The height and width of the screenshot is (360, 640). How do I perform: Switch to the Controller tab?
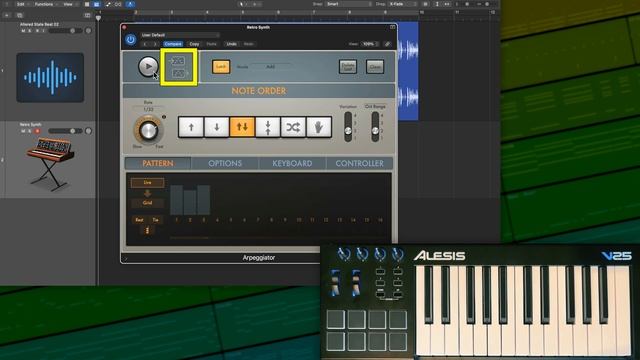[x=359, y=163]
